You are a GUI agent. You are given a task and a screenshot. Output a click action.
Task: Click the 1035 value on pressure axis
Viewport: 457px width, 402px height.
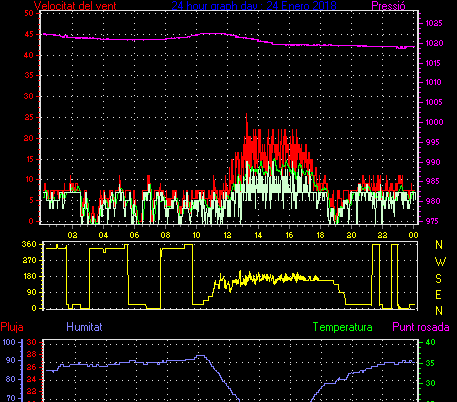pyautogui.click(x=434, y=23)
